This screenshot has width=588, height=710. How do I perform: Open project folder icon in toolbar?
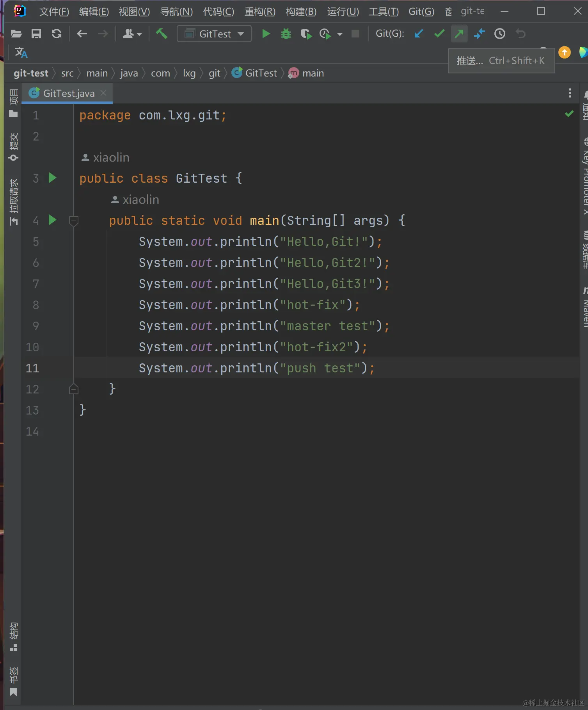pos(16,34)
